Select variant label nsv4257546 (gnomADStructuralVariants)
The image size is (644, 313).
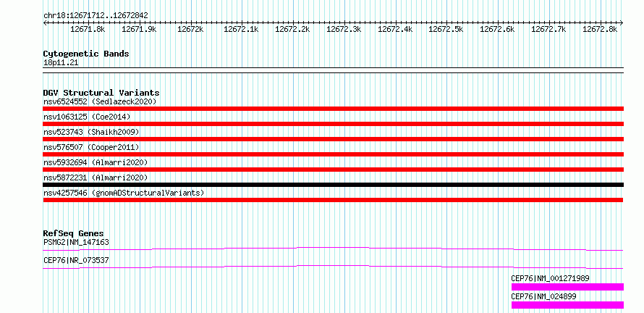coord(124,193)
